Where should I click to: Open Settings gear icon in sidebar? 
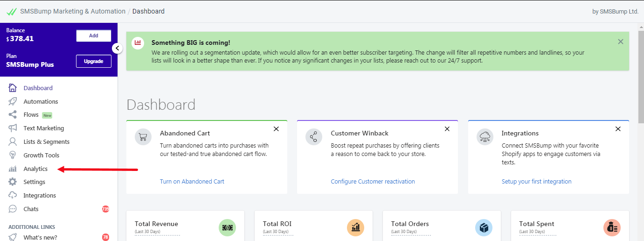click(13, 182)
